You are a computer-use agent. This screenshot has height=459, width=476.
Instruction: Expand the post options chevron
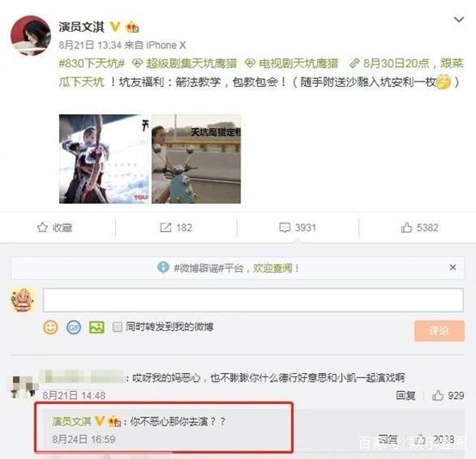pos(459,20)
